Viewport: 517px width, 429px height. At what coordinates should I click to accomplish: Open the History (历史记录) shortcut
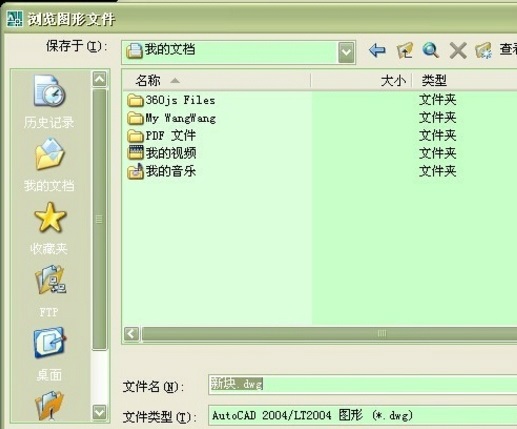click(x=49, y=102)
